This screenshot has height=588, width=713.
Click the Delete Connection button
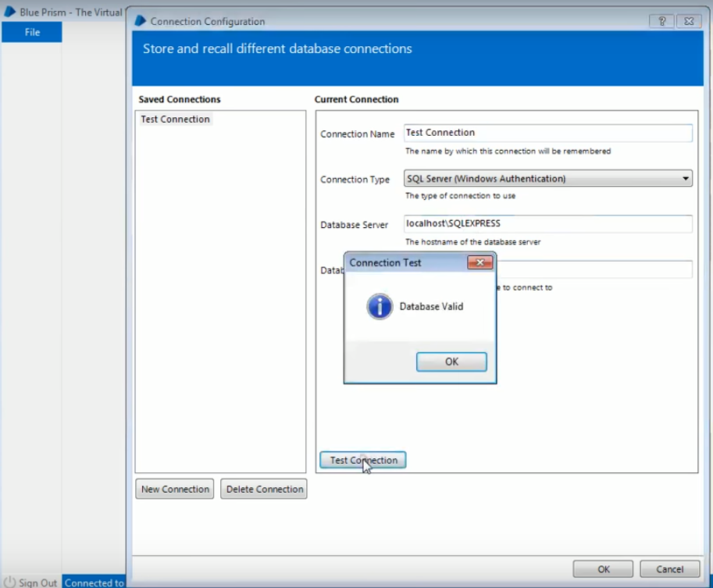pyautogui.click(x=264, y=489)
